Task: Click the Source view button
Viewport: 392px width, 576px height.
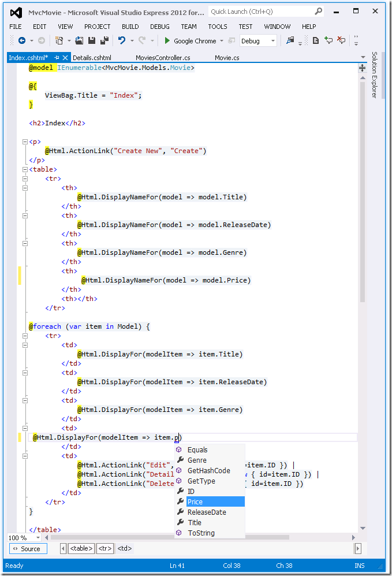Action: point(28,549)
